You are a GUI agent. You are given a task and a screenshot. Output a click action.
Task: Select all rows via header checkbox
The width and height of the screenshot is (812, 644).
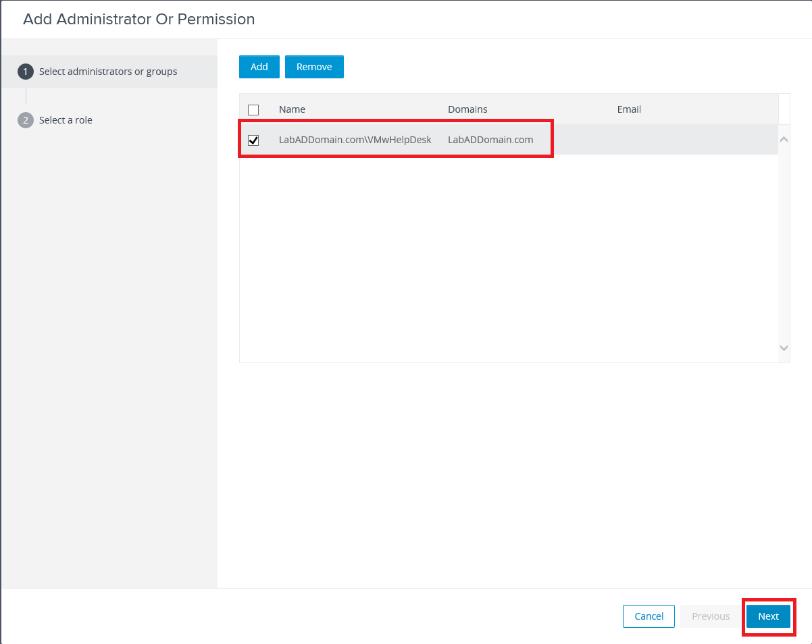pyautogui.click(x=253, y=109)
